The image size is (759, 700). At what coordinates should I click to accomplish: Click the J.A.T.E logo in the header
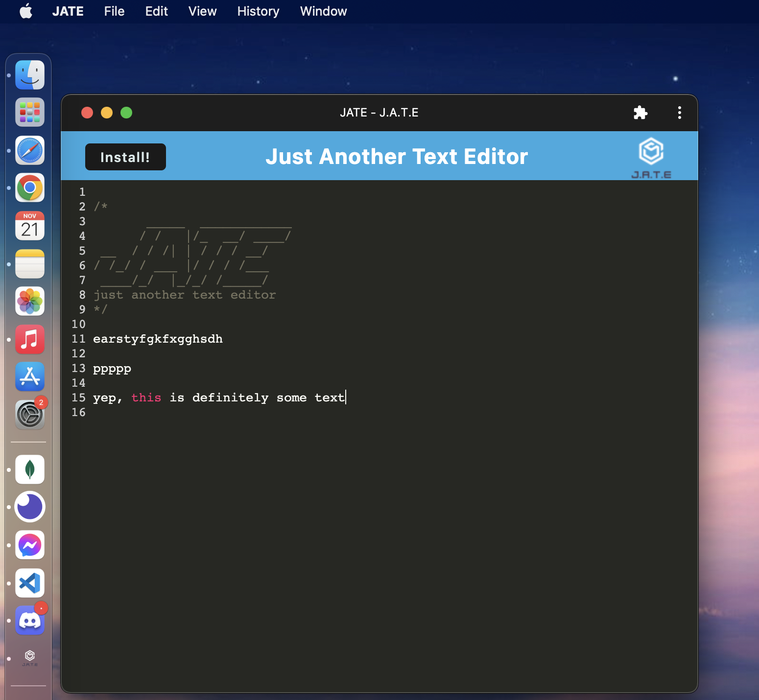[651, 152]
